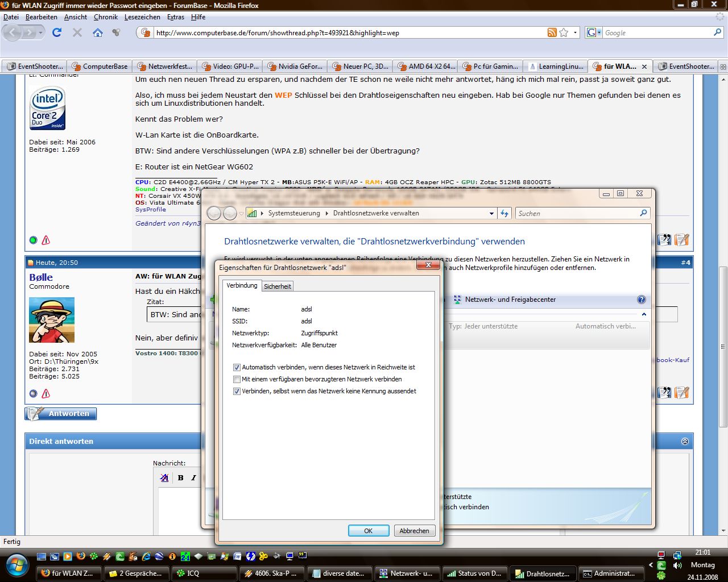
Task: Launch ICQ flower icon in quick launch
Action: (94, 556)
